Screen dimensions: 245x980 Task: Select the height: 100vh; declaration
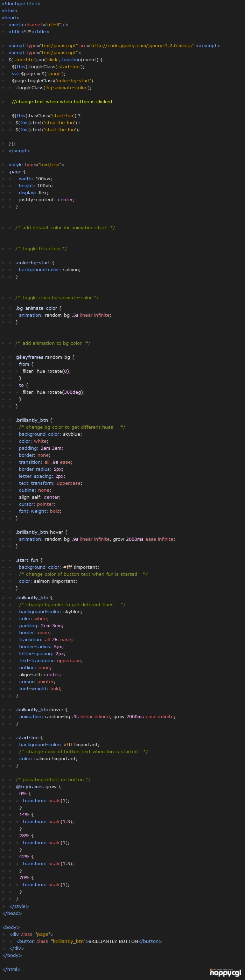(36, 186)
